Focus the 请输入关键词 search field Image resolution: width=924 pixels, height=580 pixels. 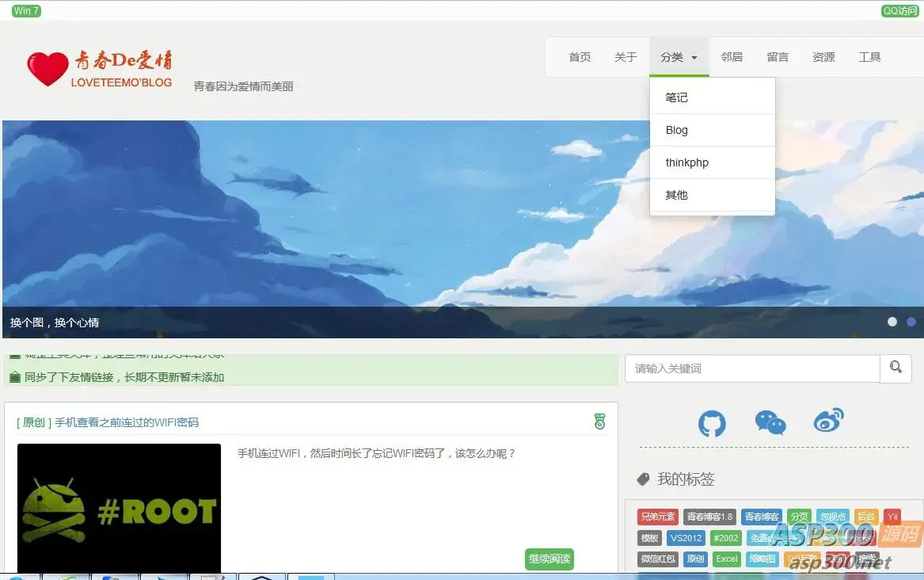tap(752, 368)
